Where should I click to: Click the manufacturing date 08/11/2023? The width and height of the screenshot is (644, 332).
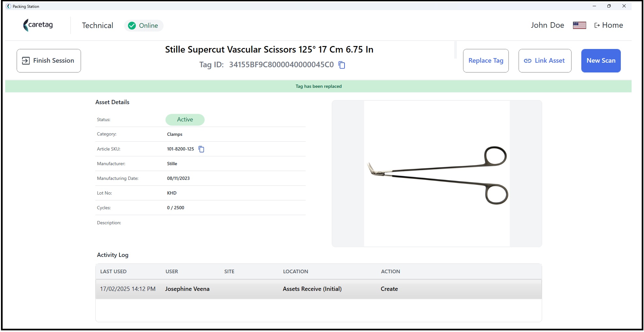tap(178, 178)
